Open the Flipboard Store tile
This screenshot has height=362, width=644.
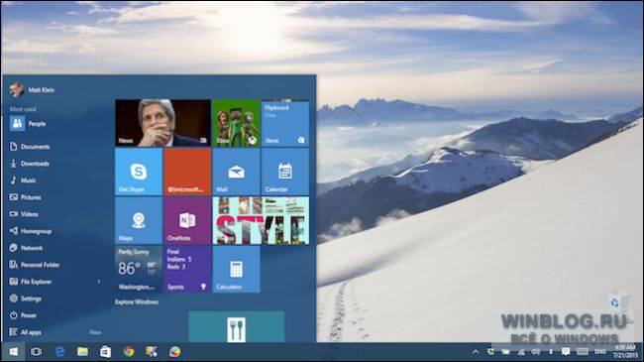pos(285,123)
